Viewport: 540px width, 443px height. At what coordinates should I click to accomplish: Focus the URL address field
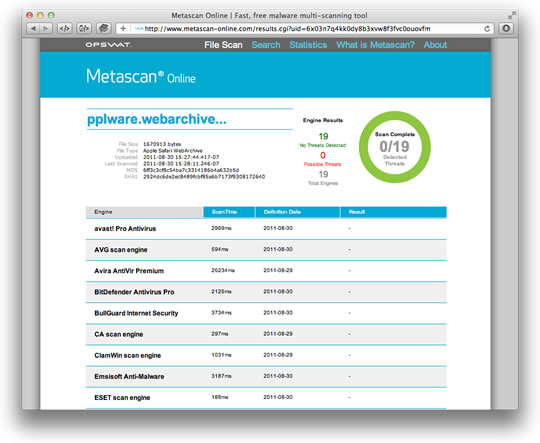click(x=304, y=29)
